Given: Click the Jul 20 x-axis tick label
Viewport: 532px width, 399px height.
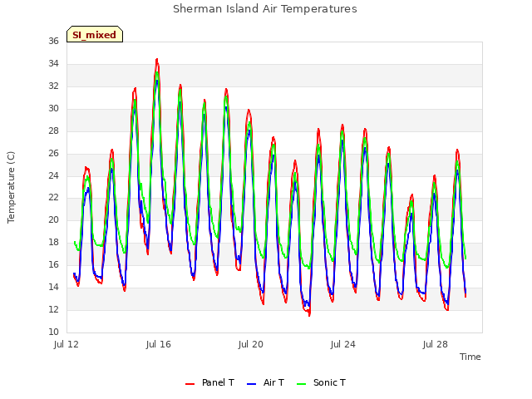Looking at the screenshot, I should 251,345.
